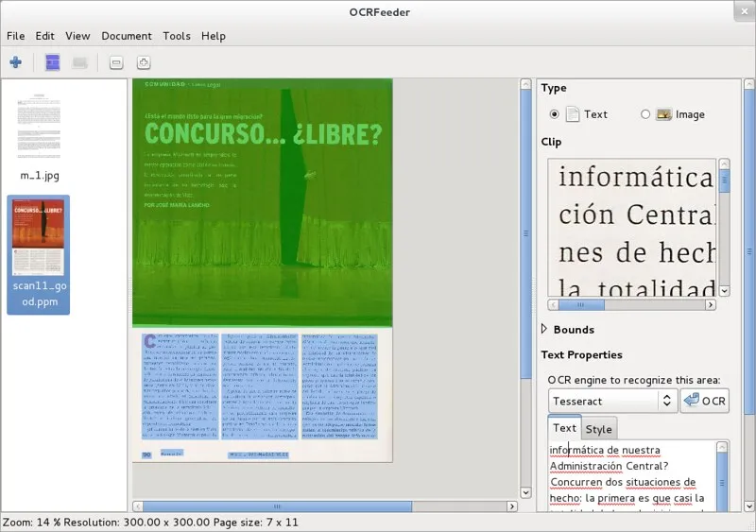Click the text document icon under Type

[x=573, y=114]
